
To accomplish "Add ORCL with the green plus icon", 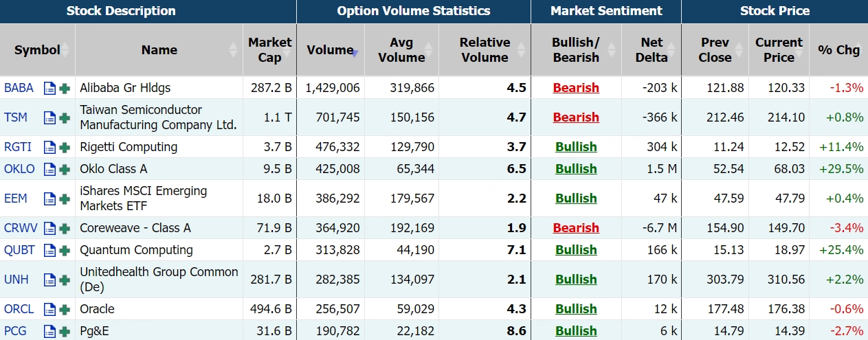I will point(65,309).
